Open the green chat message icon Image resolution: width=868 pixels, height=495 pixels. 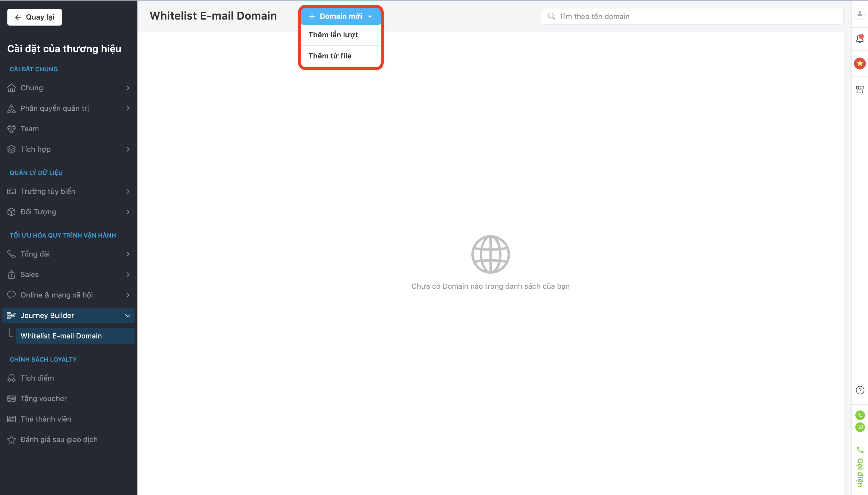click(x=860, y=427)
